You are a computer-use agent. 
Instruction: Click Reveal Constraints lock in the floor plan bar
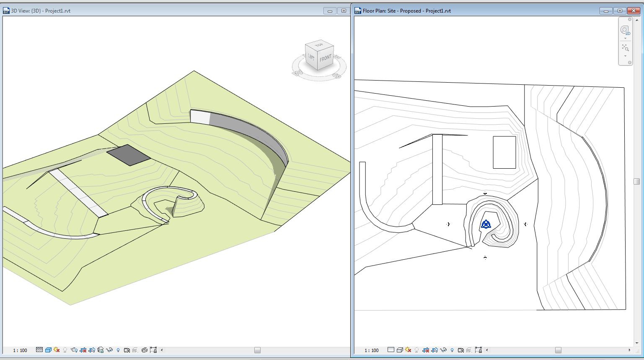pos(478,350)
